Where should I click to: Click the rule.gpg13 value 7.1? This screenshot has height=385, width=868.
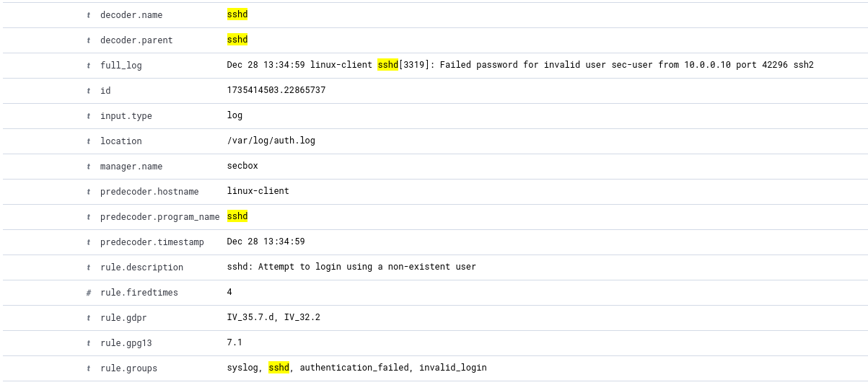click(234, 342)
